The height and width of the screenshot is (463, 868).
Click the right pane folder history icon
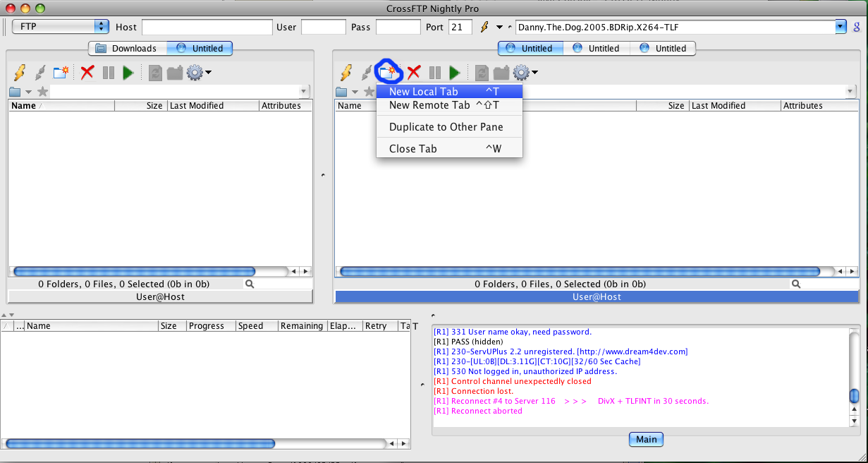pos(341,92)
